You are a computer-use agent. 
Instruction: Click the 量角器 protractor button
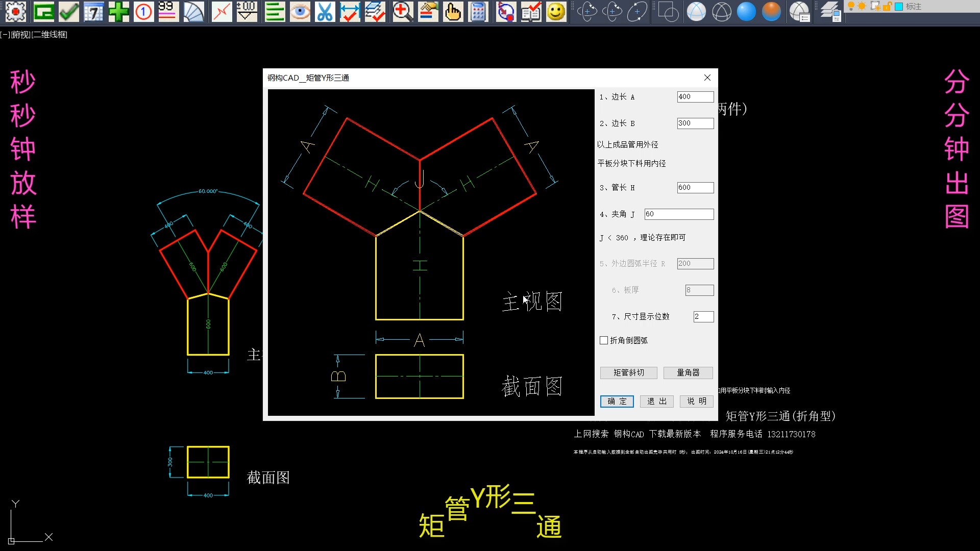point(688,372)
